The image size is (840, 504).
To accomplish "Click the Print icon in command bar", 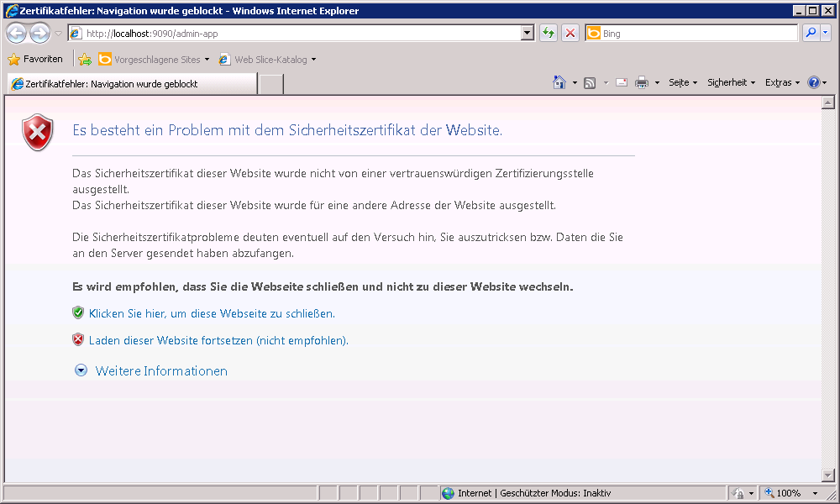I will [x=642, y=82].
